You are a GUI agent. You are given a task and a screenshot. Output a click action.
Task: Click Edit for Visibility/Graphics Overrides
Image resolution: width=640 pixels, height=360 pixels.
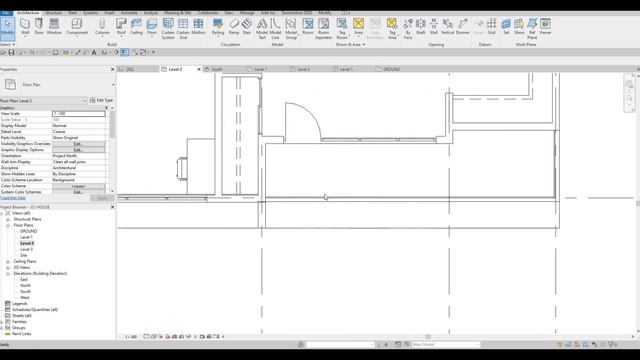78,144
